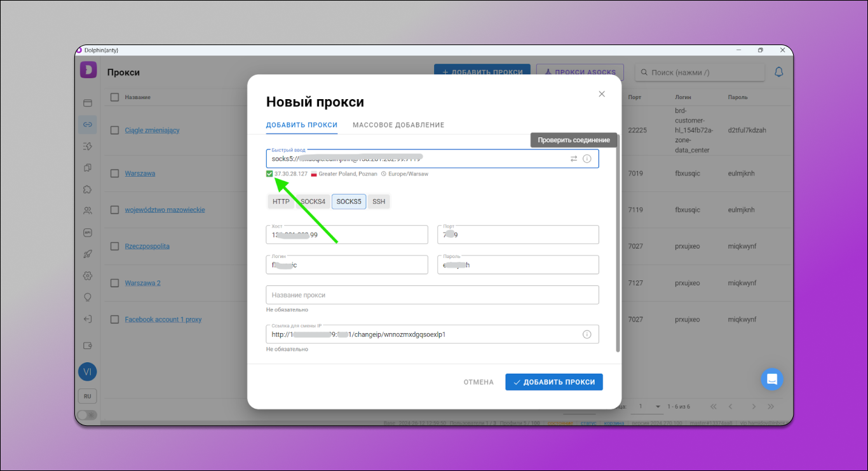868x471 pixels.
Task: Tick the checkbox for Rzeczpospolita
Action: pyautogui.click(x=115, y=247)
